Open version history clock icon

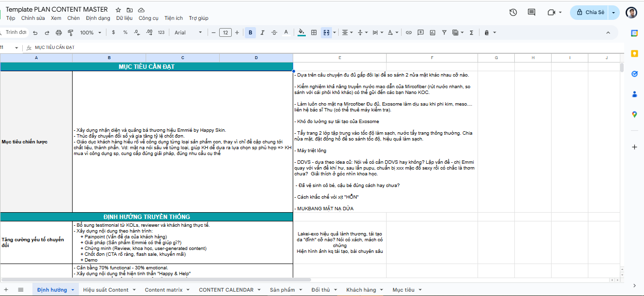click(513, 12)
